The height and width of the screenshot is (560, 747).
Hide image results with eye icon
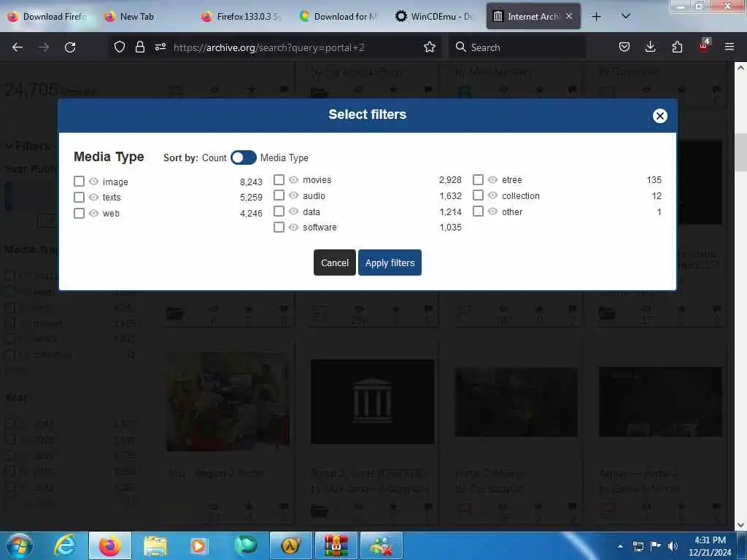click(94, 182)
